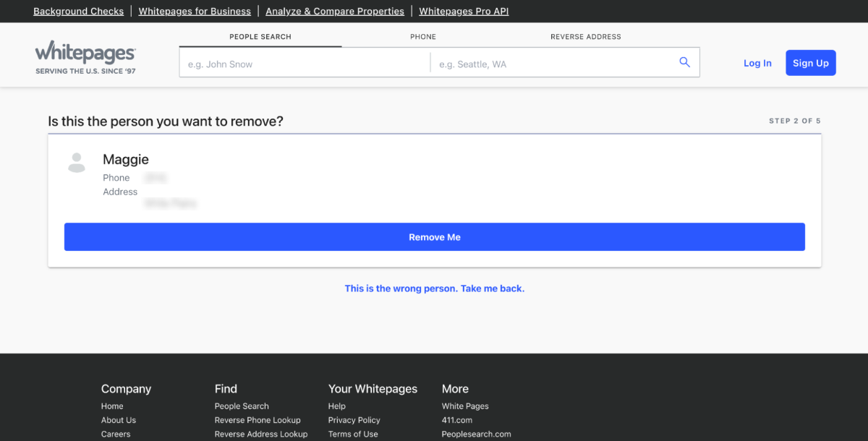868x441 pixels.
Task: Visit Analyze & Compare Properties link
Action: click(335, 12)
